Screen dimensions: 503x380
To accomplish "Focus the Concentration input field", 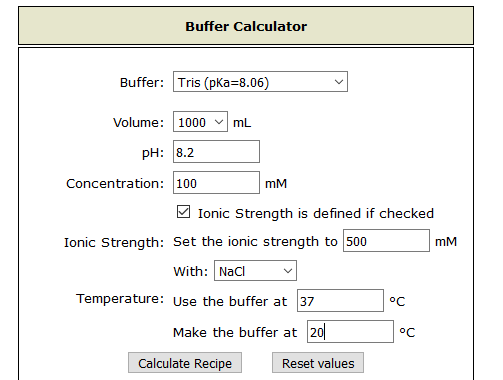I will pos(216,183).
